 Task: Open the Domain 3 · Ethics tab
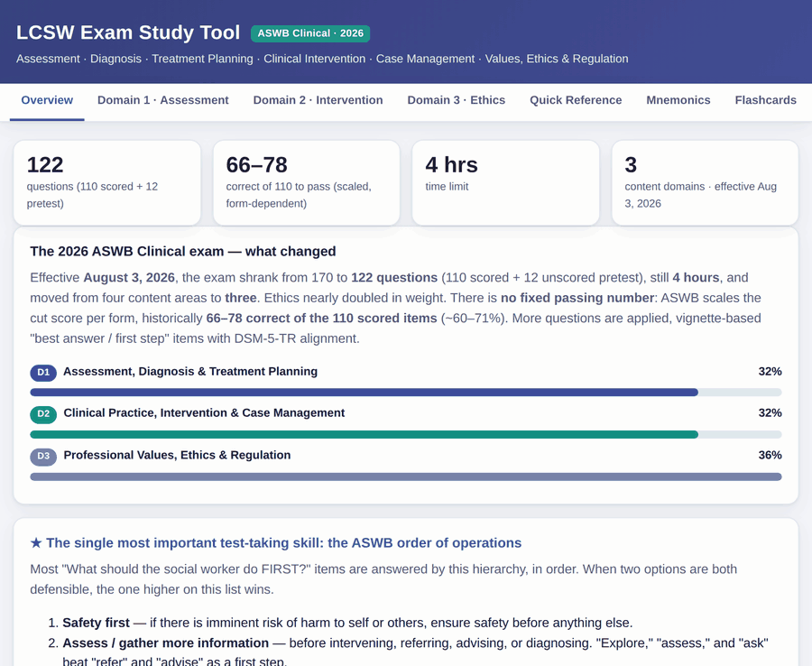pos(457,100)
